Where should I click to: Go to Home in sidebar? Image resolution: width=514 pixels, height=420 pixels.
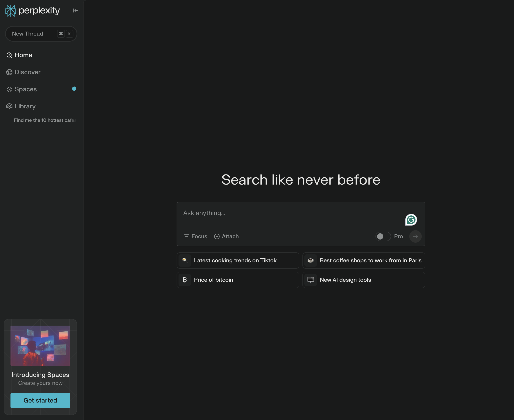click(x=23, y=55)
